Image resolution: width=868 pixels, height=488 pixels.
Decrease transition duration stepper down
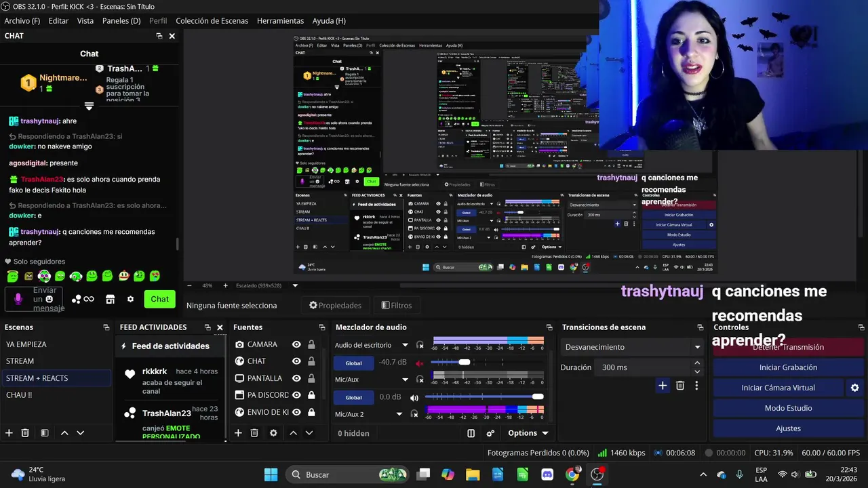coord(697,371)
